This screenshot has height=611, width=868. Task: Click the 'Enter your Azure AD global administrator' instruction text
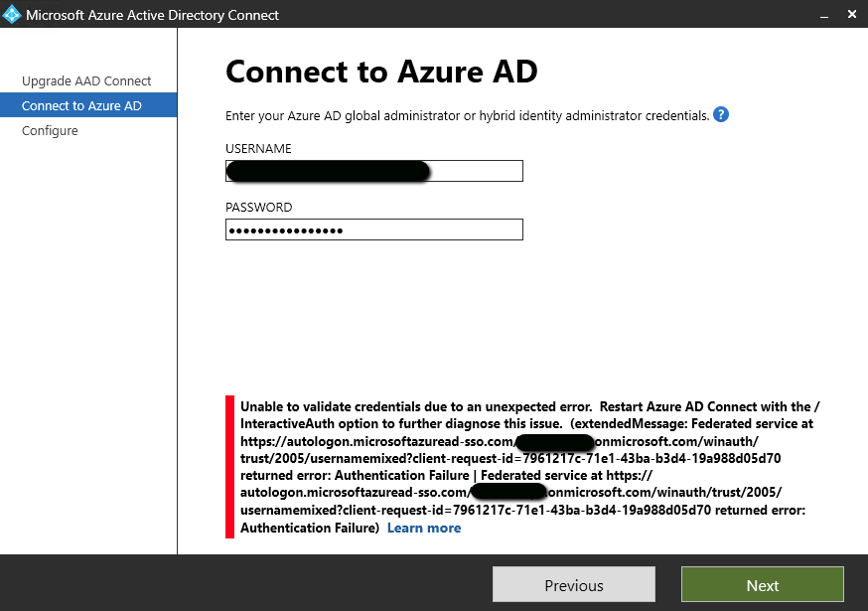coord(467,116)
